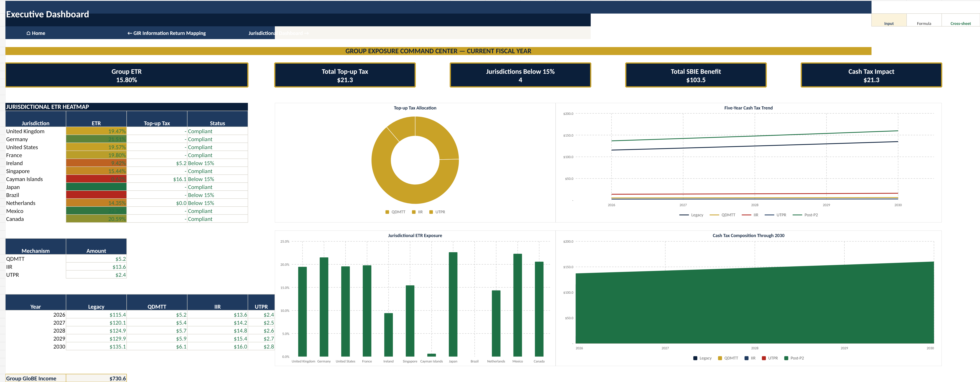Select the Total SBIE Benefit card

tap(695, 75)
